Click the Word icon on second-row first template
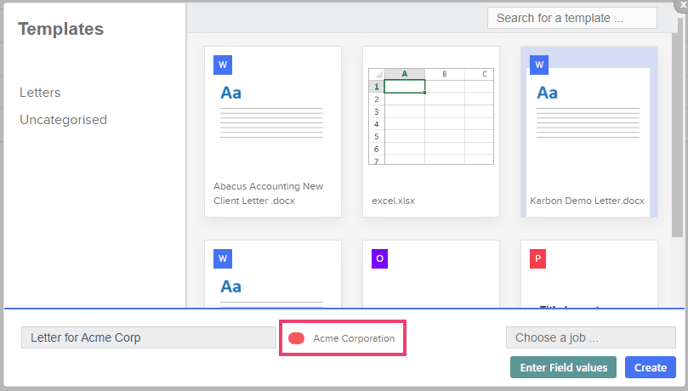Screen dimensions: 688x391 point(222,258)
